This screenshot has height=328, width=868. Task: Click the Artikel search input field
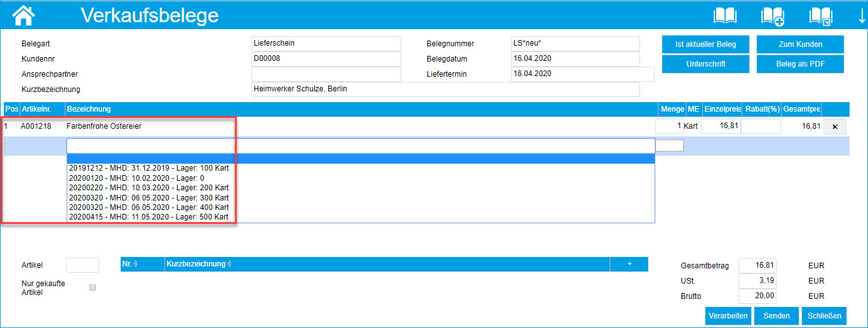pyautogui.click(x=83, y=265)
